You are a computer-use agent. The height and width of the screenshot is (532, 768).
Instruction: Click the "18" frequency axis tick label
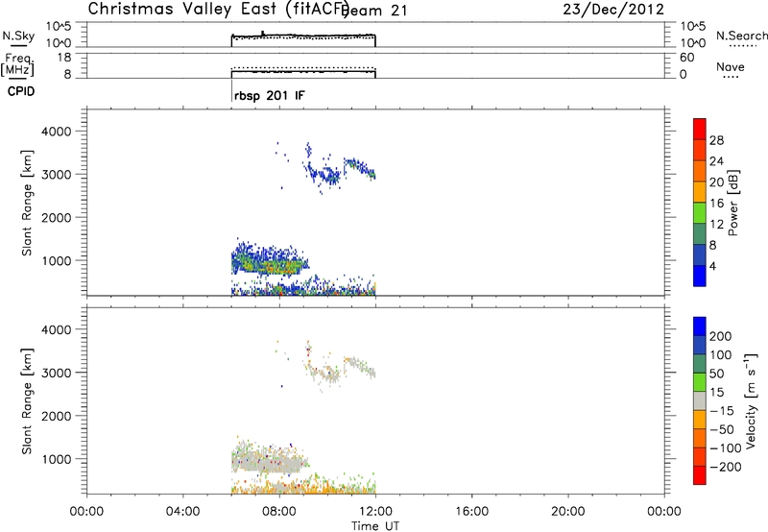pyautogui.click(x=64, y=58)
